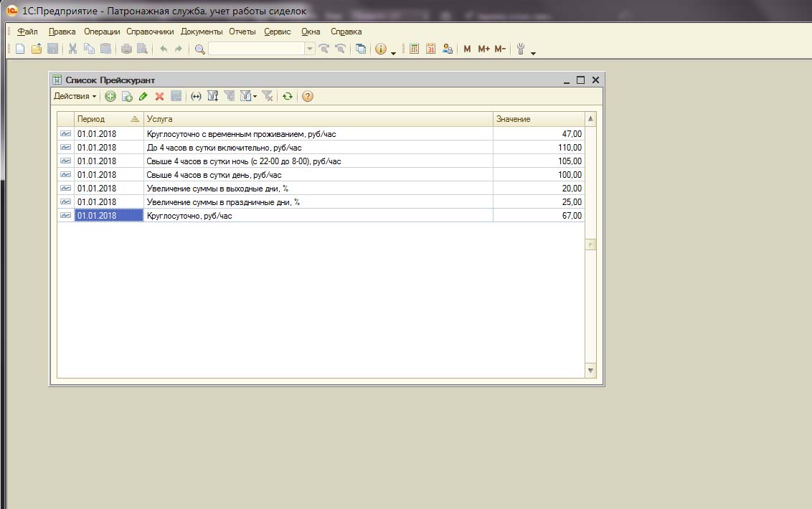Copy the selected record via add-copy icon
This screenshot has height=509, width=812.
(127, 96)
